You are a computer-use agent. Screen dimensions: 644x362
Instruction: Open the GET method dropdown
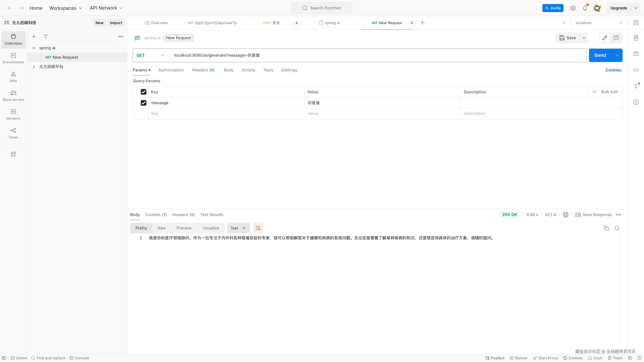[150, 55]
